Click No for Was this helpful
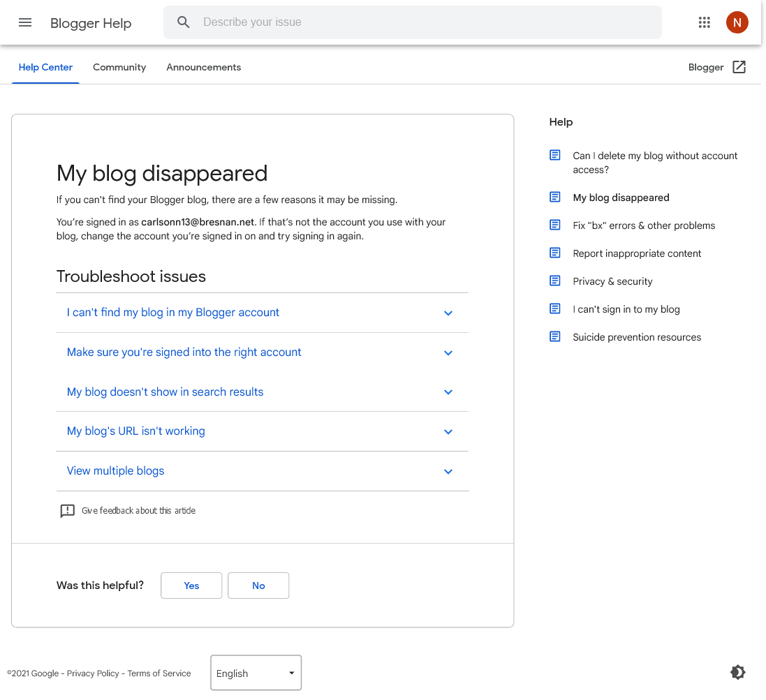The width and height of the screenshot is (766, 700). tap(258, 586)
